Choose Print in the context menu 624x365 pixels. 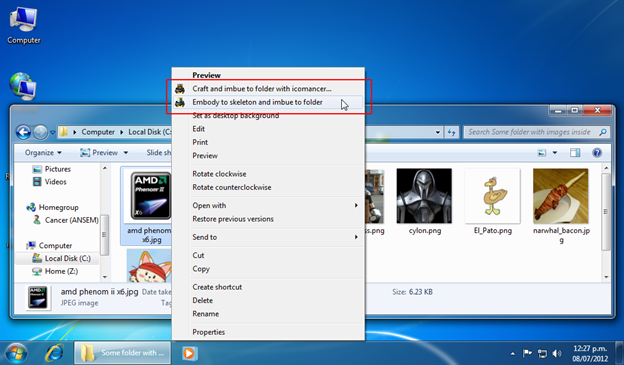268,142
